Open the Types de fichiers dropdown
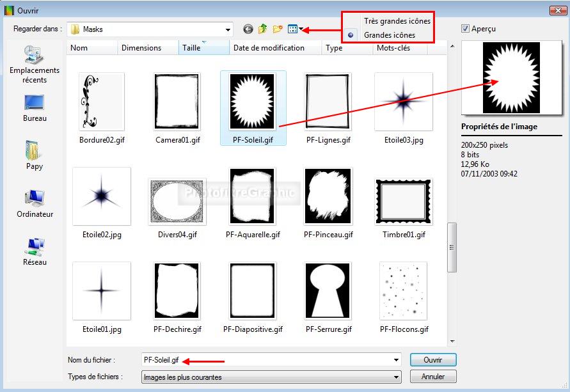 [397, 377]
